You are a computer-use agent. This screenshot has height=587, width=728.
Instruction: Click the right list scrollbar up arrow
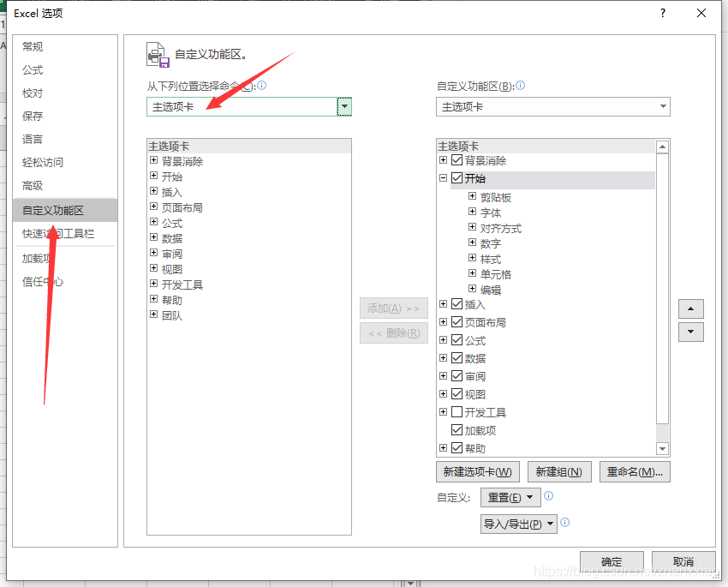point(663,147)
